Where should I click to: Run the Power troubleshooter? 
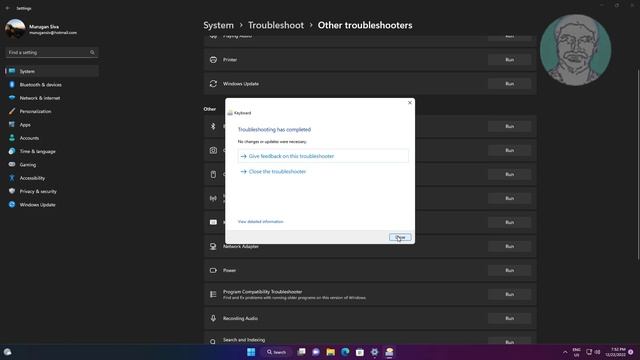click(x=509, y=270)
